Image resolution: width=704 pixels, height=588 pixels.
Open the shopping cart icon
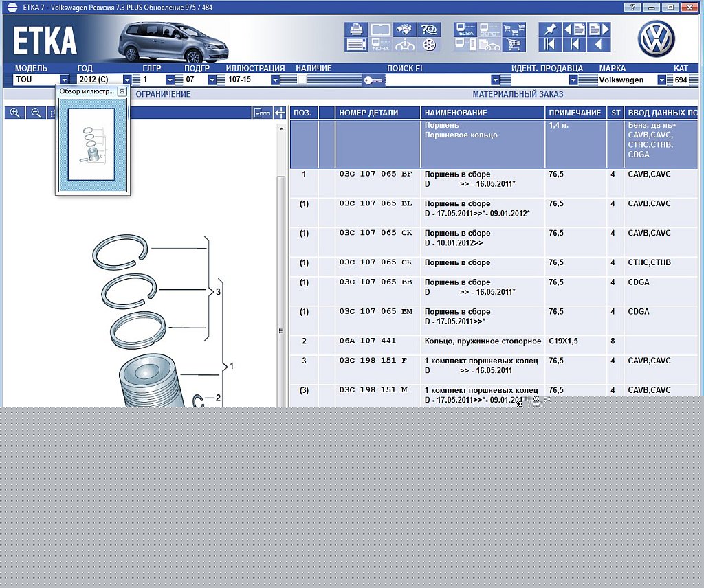tap(513, 45)
